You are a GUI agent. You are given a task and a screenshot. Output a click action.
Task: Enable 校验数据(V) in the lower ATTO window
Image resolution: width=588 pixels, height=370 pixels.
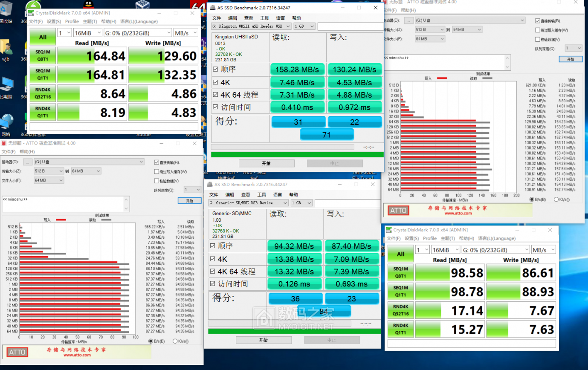pyautogui.click(x=156, y=181)
